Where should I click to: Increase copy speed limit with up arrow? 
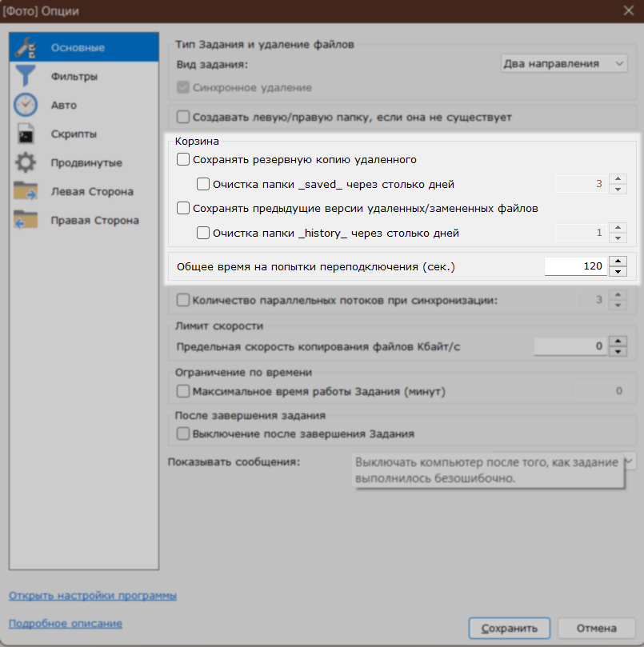coord(618,341)
